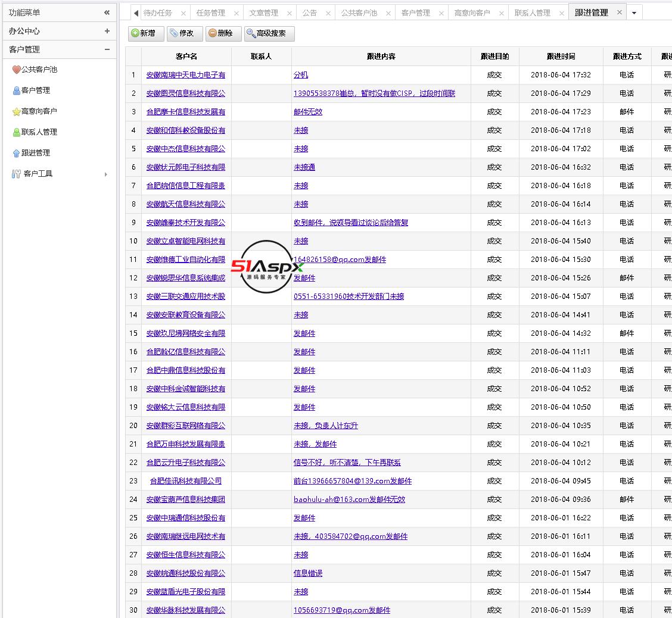Sort by 跟进时间 column header
This screenshot has height=618, width=672.
pyautogui.click(x=561, y=57)
